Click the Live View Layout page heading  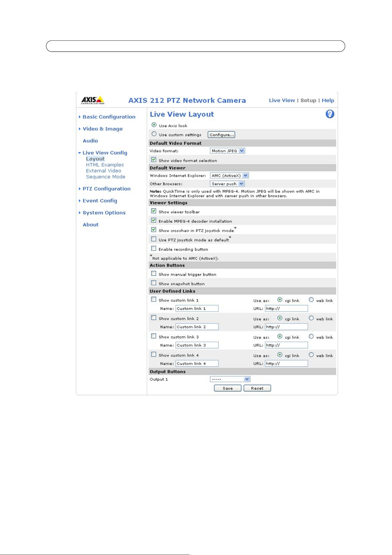(x=182, y=114)
